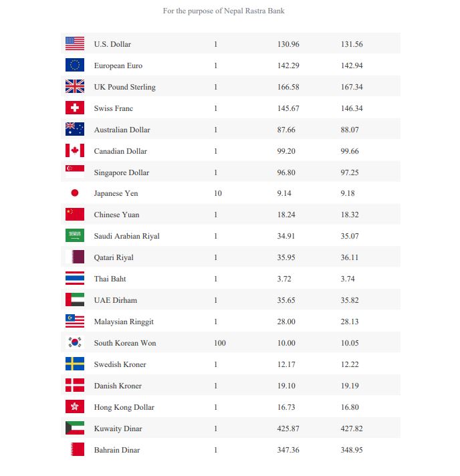Click the United States flag icon
The height and width of the screenshot is (476, 460).
coord(75,43)
